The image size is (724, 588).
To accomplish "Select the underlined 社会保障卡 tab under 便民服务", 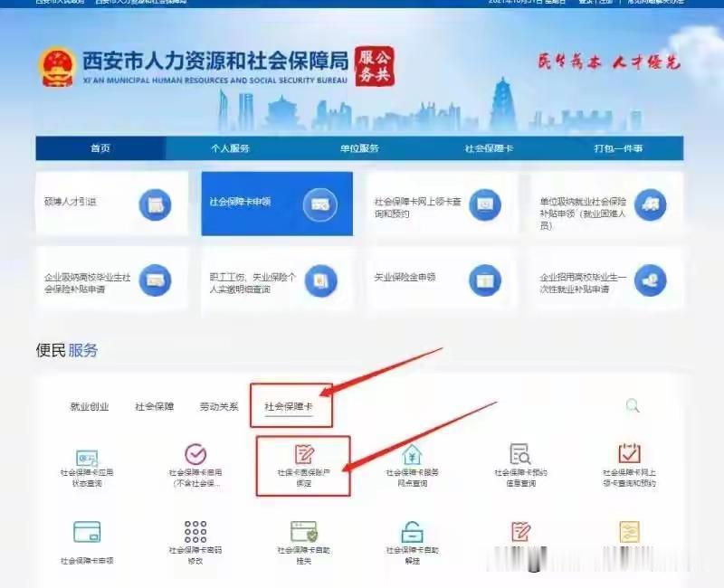I will [x=289, y=406].
